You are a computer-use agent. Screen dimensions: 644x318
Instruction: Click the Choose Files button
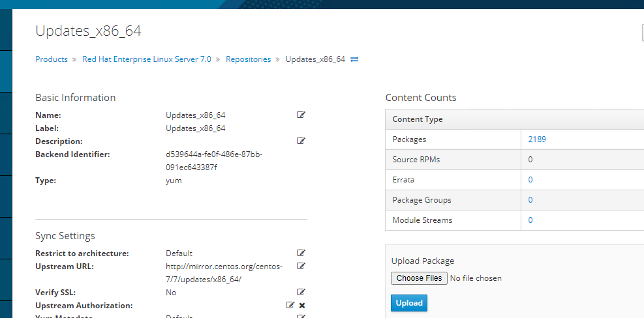point(419,278)
